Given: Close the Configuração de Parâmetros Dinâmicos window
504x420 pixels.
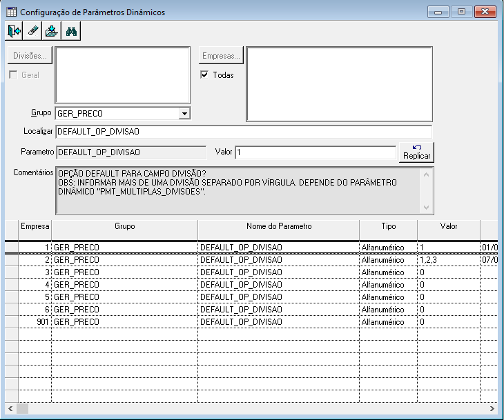Looking at the screenshot, I should [x=485, y=12].
